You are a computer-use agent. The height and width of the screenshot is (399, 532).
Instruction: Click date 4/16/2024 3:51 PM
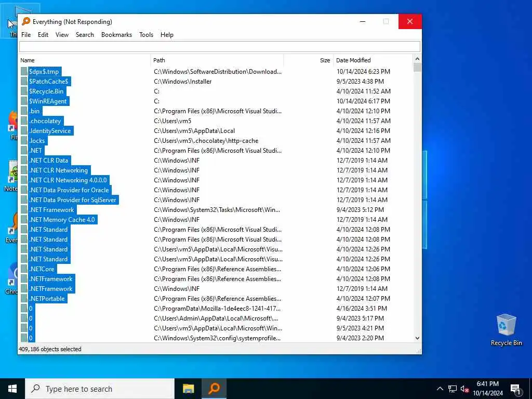(362, 309)
